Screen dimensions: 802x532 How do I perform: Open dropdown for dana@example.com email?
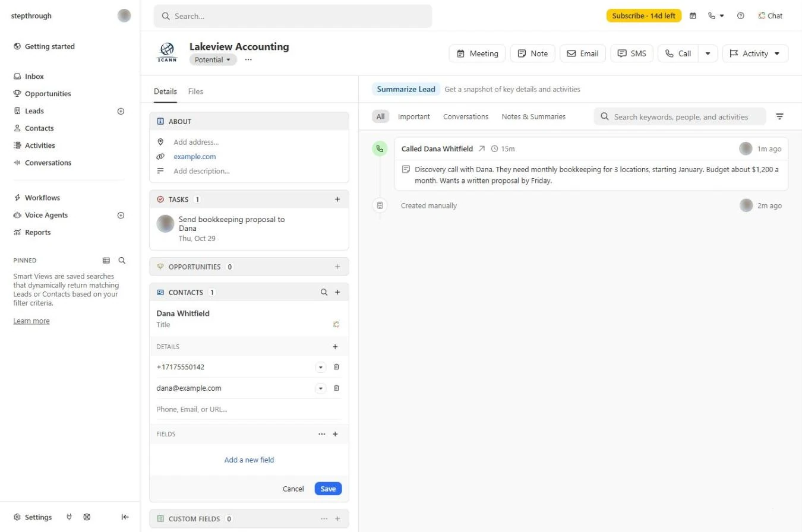pos(321,389)
